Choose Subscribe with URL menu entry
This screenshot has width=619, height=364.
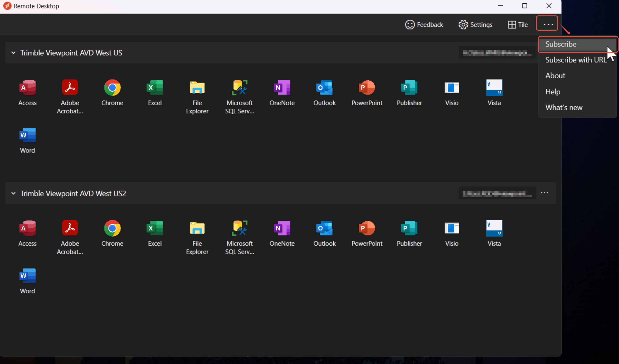[576, 60]
